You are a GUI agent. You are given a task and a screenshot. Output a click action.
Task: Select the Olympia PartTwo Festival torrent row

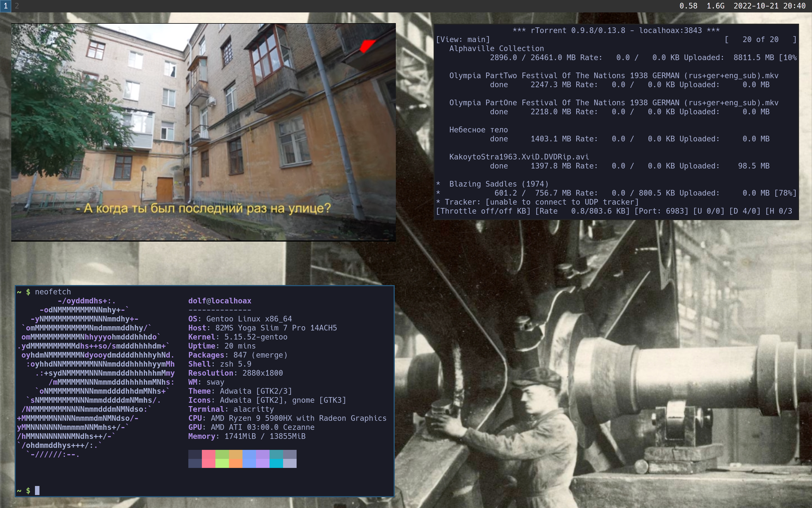point(614,76)
